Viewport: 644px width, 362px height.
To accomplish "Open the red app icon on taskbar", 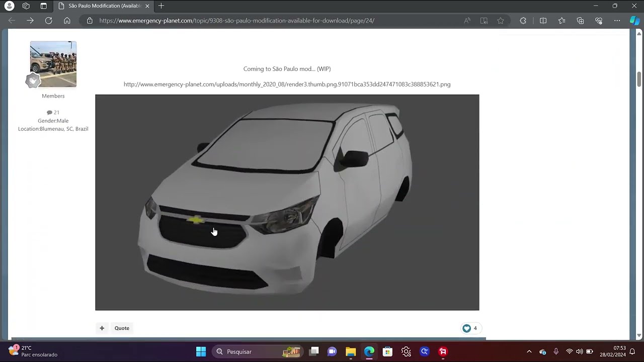I will click(443, 351).
